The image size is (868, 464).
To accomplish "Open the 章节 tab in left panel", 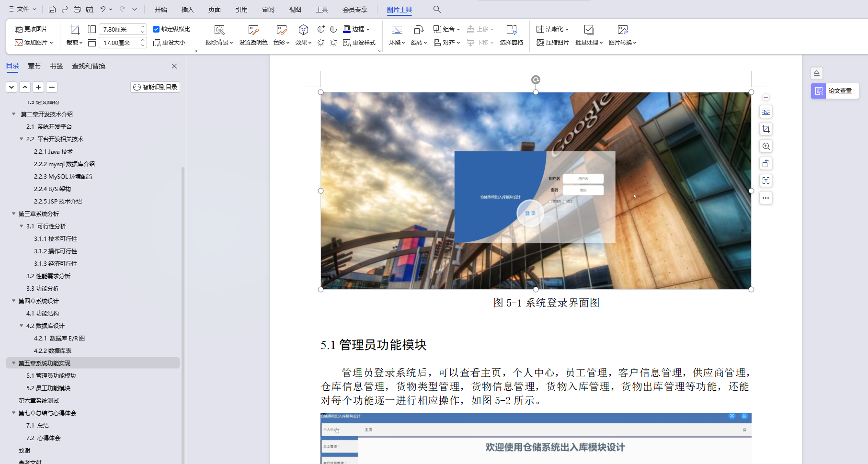I will pyautogui.click(x=34, y=66).
